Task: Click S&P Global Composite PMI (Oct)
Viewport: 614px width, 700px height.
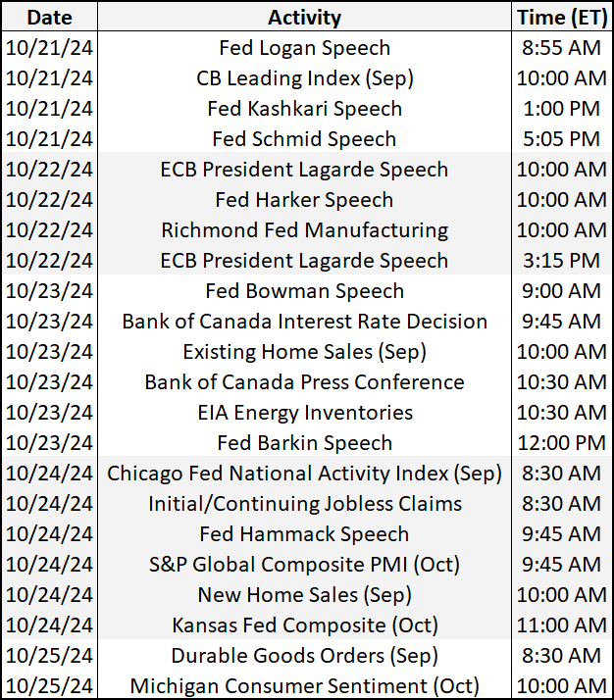Action: [x=304, y=565]
